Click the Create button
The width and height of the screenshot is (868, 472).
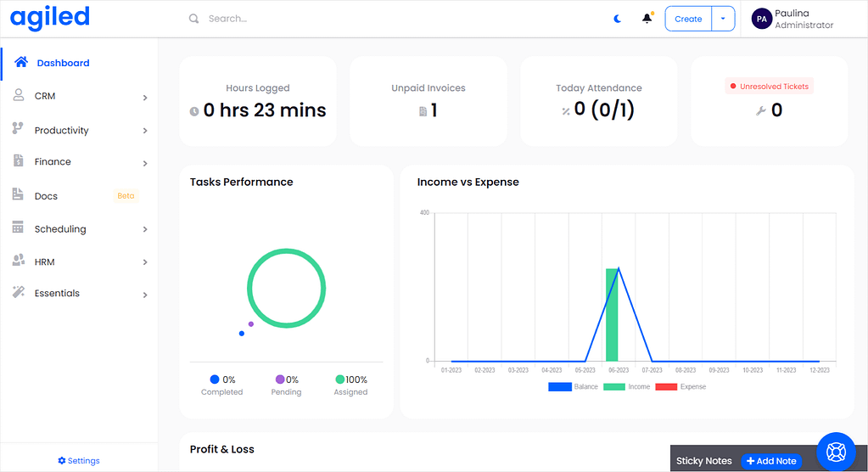[688, 19]
